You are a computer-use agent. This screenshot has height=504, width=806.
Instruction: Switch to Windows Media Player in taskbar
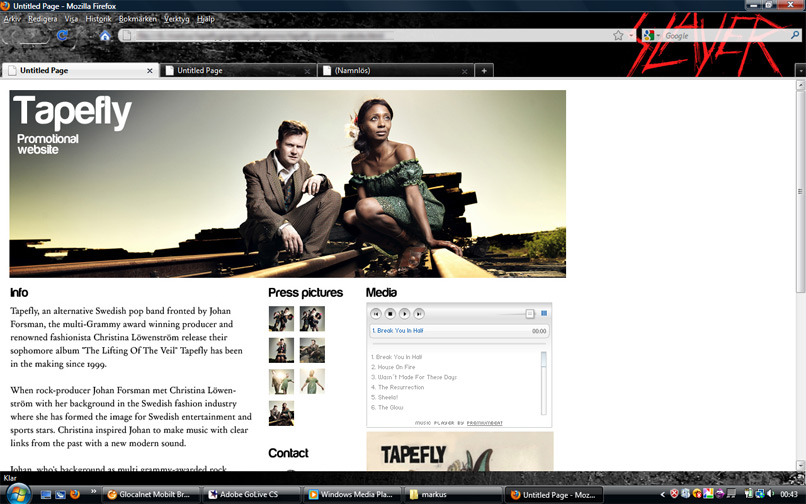352,495
